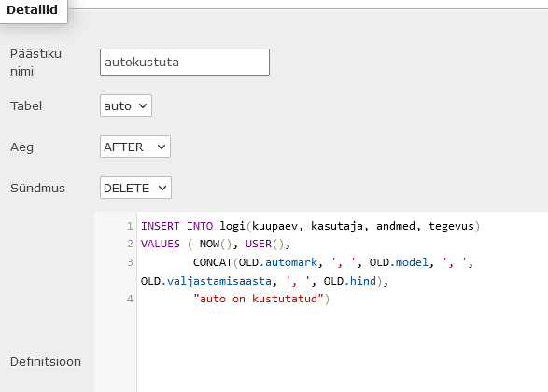Viewport: 548px width, 392px height.
Task: Open the Aeg dropdown showing AFTER
Action: point(135,147)
